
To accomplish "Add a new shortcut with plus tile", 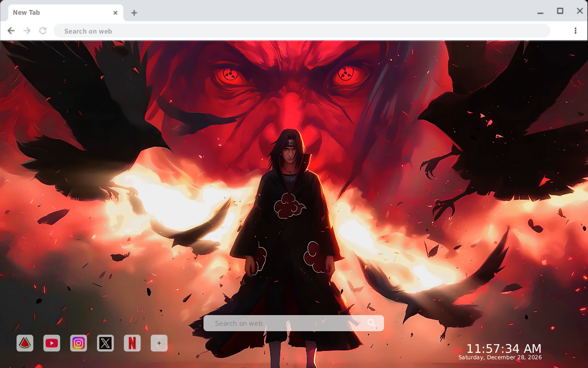I will [159, 343].
